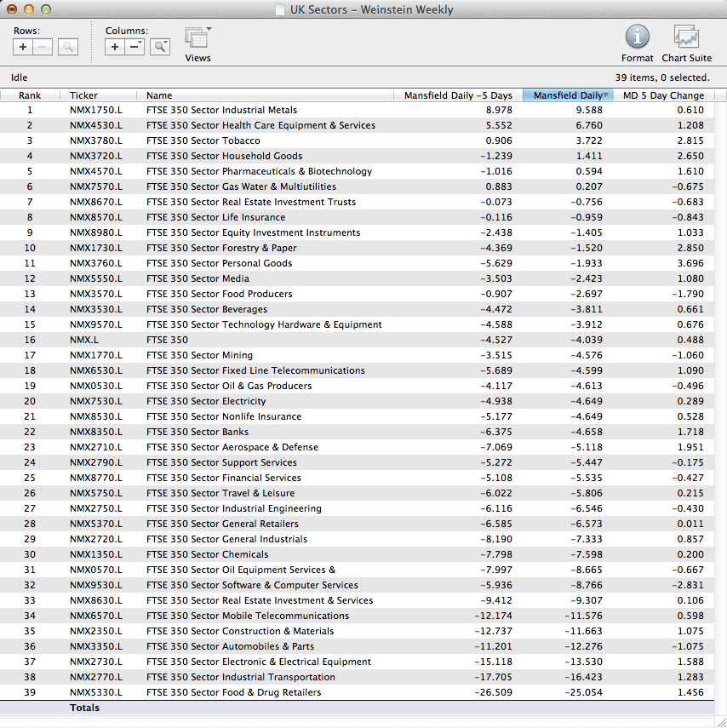
Task: Click the Name column header
Action: tap(159, 95)
